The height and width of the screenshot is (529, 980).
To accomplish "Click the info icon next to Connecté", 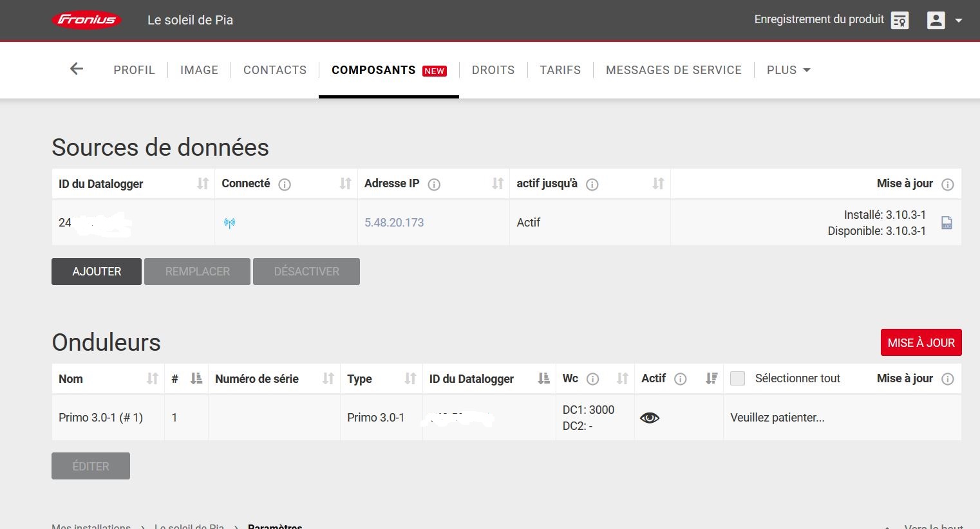I will (x=285, y=185).
